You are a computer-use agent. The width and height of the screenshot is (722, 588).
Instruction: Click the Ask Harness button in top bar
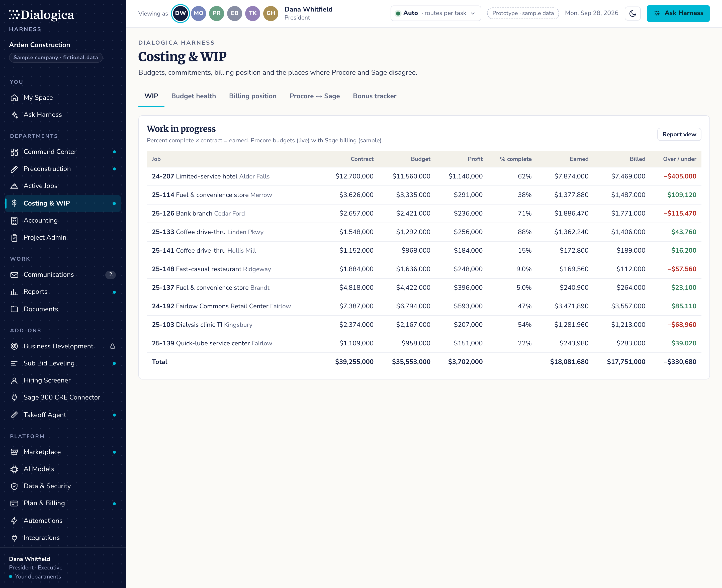coord(678,14)
